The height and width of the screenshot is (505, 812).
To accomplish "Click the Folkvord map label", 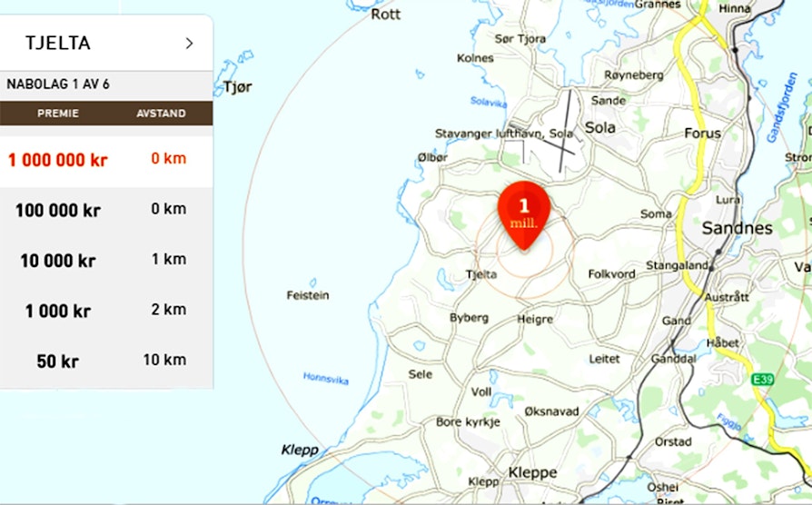I will click(611, 274).
